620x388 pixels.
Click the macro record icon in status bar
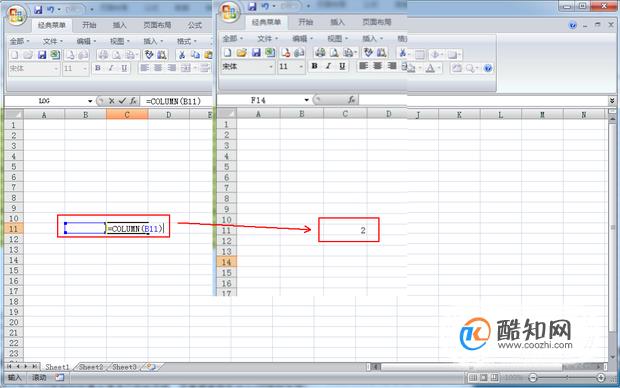click(59, 377)
